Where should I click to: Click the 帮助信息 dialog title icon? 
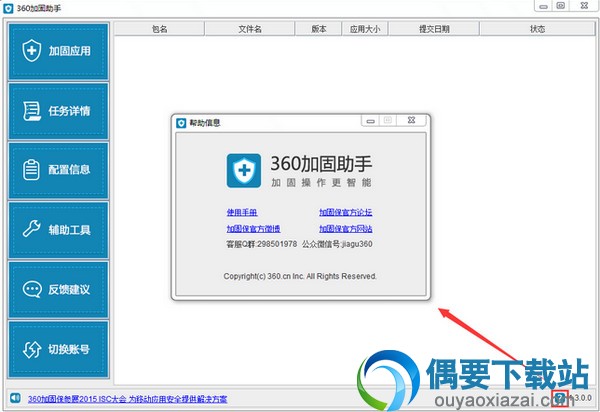tap(181, 123)
